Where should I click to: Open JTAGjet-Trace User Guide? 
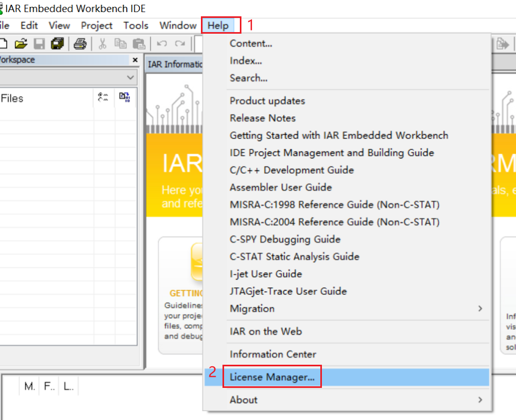point(347,291)
